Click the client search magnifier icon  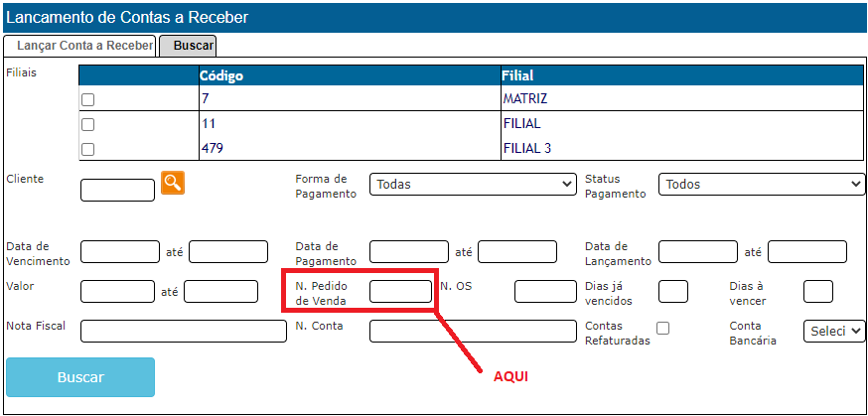tap(173, 183)
